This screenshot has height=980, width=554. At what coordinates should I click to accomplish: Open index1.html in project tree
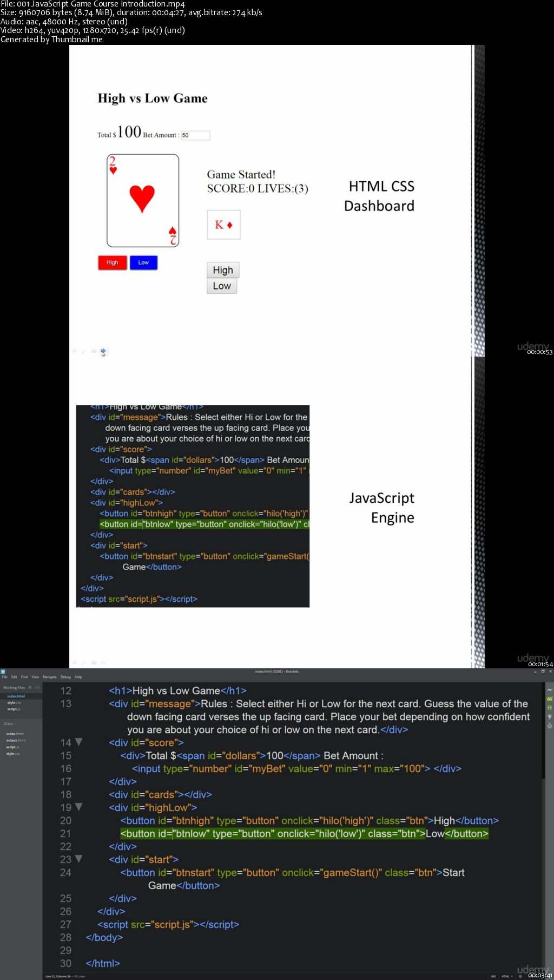pos(16,740)
